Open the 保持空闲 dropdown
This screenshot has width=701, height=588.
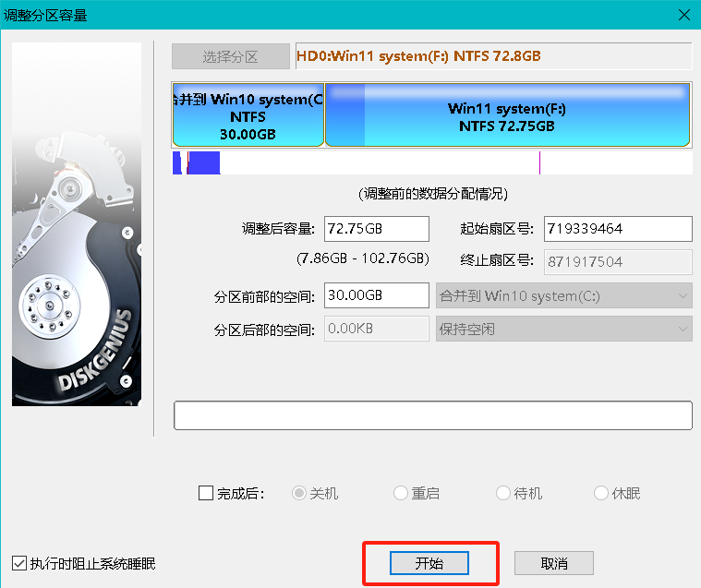(564, 329)
